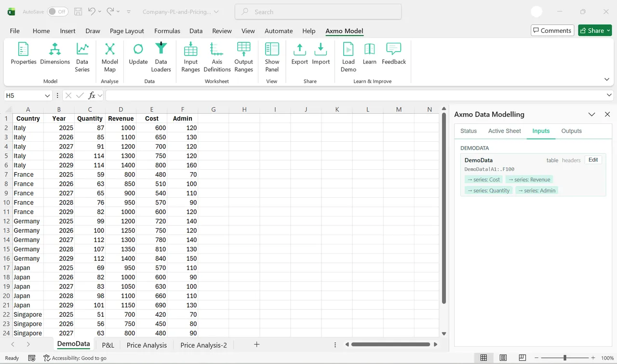Click Load Demo in the ribbon
The image size is (617, 364).
click(x=349, y=57)
